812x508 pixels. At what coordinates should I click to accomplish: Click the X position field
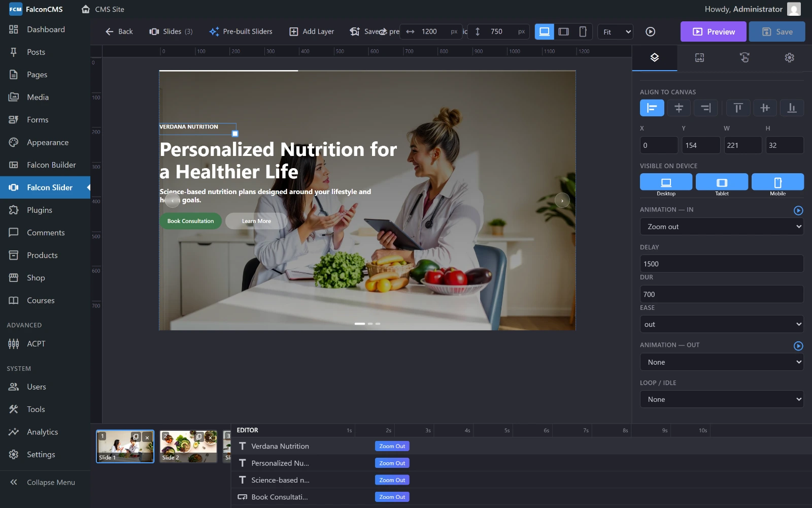(659, 145)
